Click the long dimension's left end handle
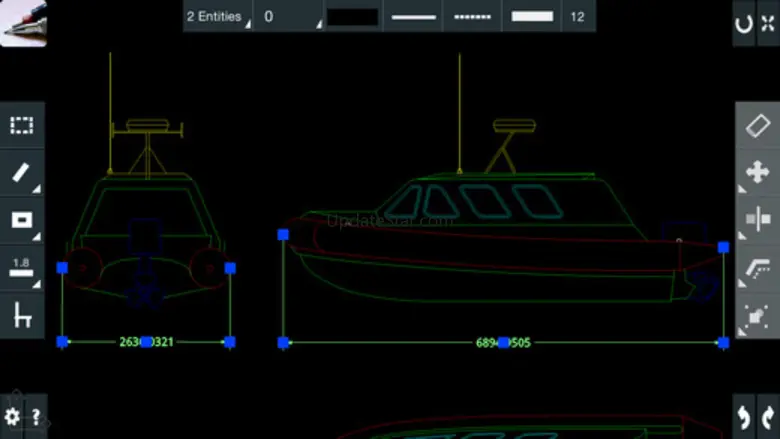This screenshot has width=780, height=439. pos(283,343)
